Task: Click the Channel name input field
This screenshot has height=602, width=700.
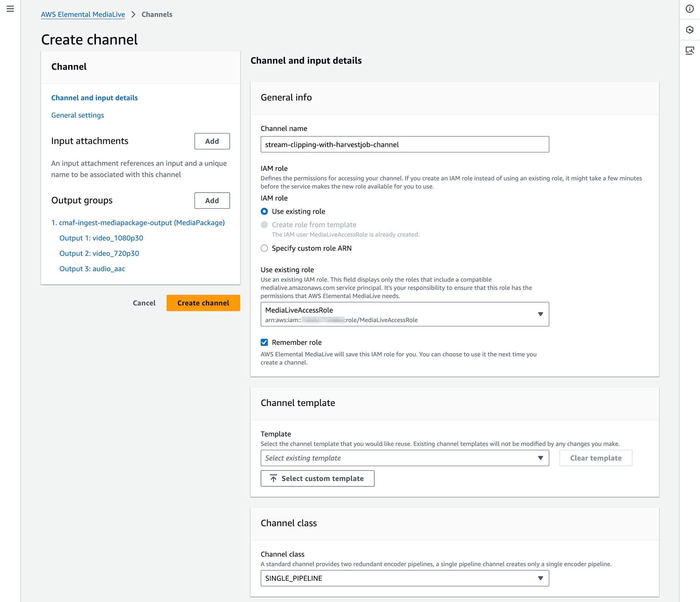Action: [x=405, y=144]
